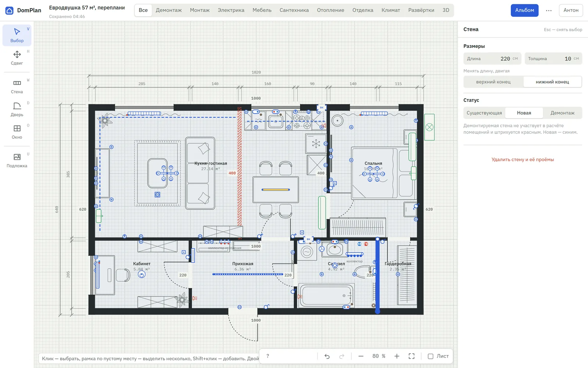This screenshot has width=588, height=368.
Task: Open the Мебель layer tab
Action: coord(262,10)
